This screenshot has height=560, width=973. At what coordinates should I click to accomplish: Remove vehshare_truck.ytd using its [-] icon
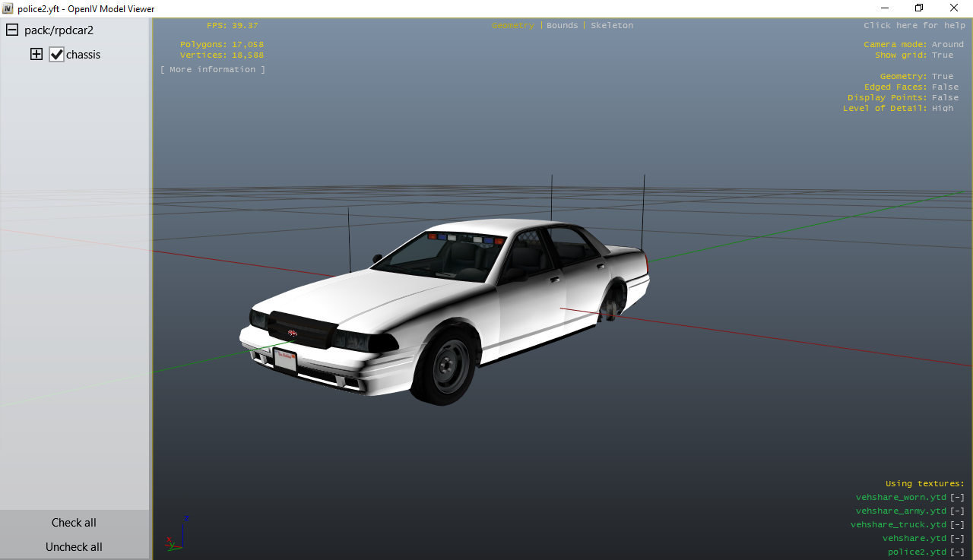957,525
